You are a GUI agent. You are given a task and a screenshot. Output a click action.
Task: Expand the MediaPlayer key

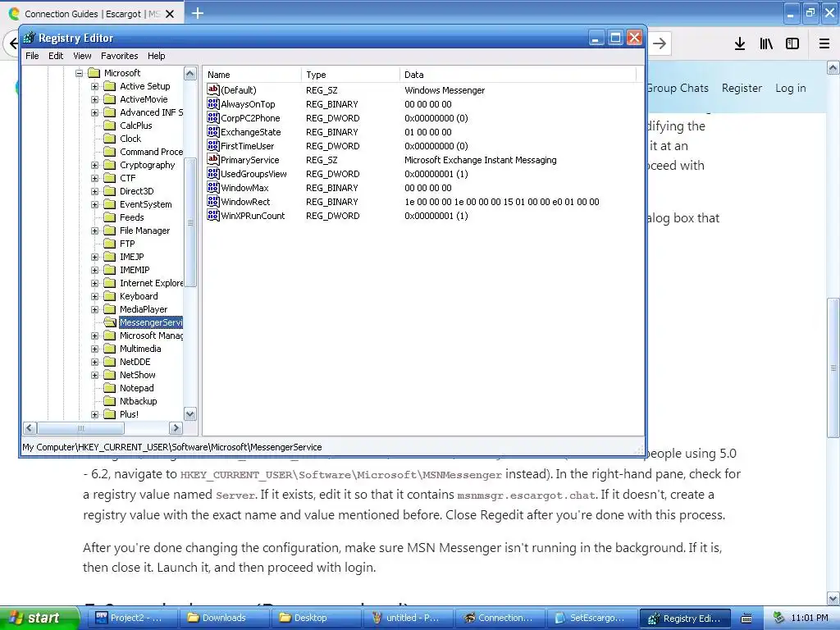(x=95, y=309)
